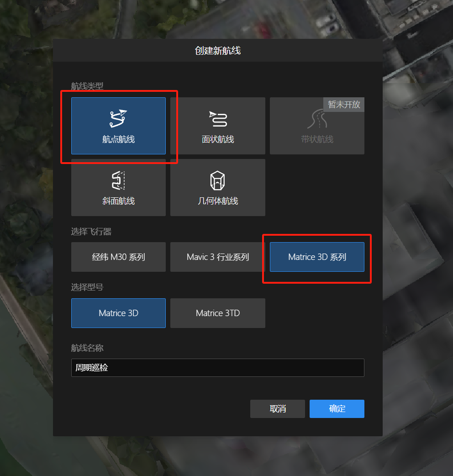Select Mavic 3 行业系列 aircraft
The width and height of the screenshot is (453, 476).
217,257
